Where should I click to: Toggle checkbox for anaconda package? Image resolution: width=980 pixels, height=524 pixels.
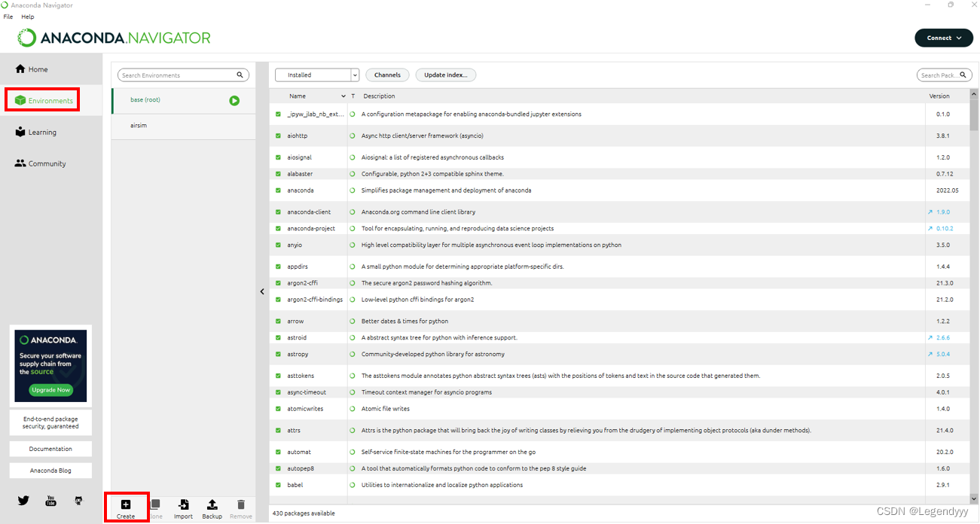278,190
